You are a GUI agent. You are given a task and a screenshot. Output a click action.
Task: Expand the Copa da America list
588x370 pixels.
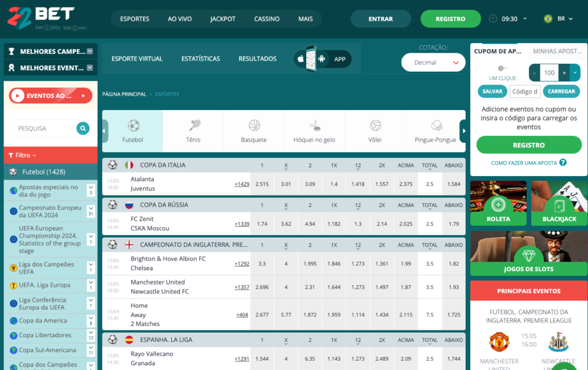(91, 321)
